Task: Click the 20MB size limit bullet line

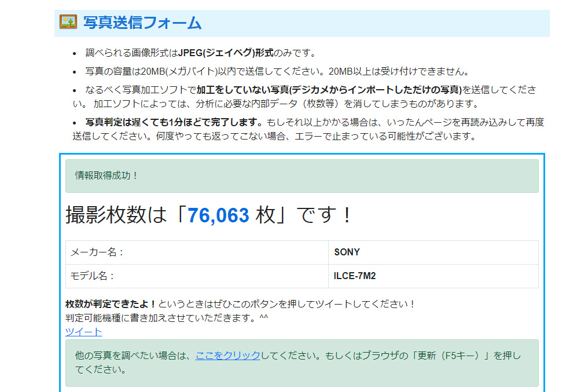Action: 277,71
